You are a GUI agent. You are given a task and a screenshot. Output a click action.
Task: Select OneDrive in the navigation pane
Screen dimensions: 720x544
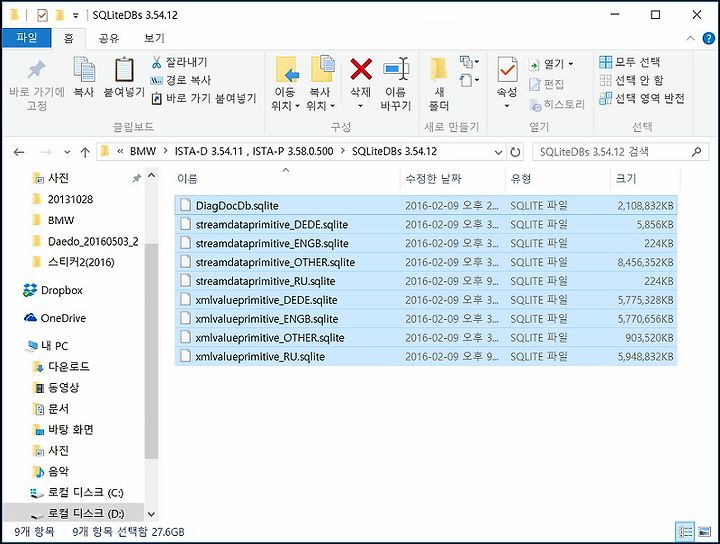pyautogui.click(x=55, y=318)
